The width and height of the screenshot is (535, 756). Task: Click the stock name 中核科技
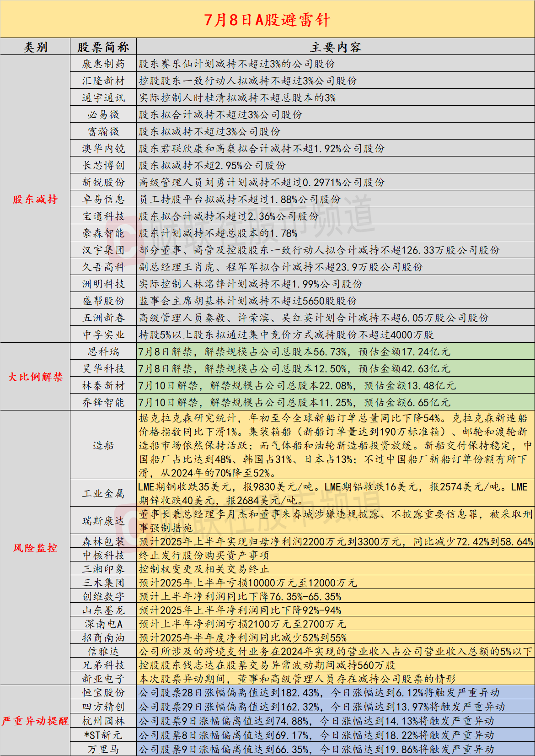[103, 555]
